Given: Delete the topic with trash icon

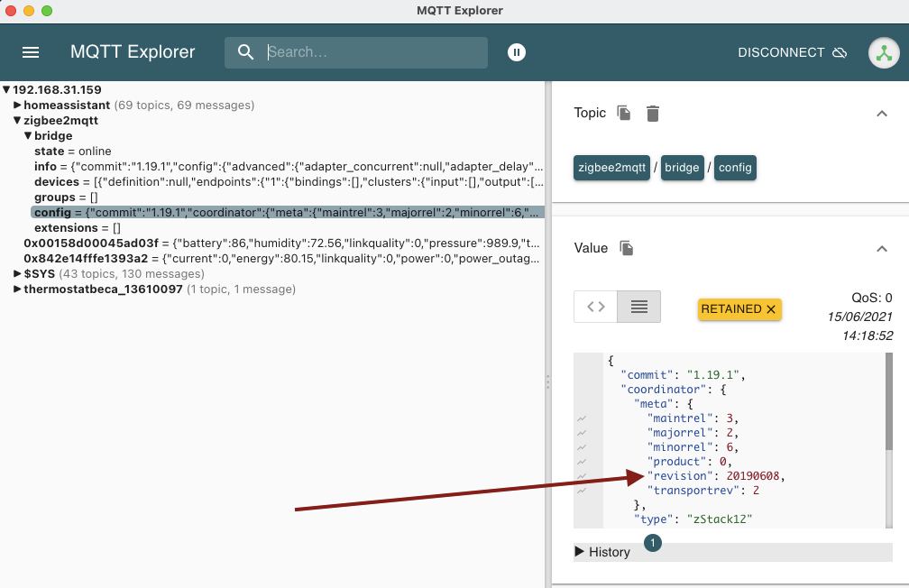Looking at the screenshot, I should point(653,114).
